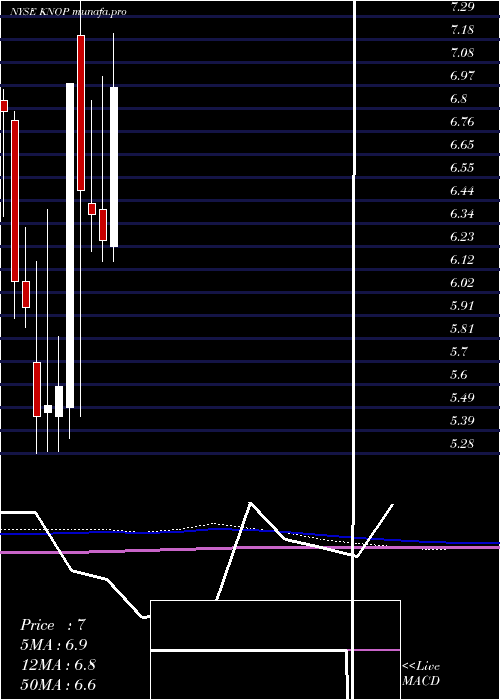500x700 pixels.
Task: Select the 6.12 price axis label
Action: (x=462, y=260)
